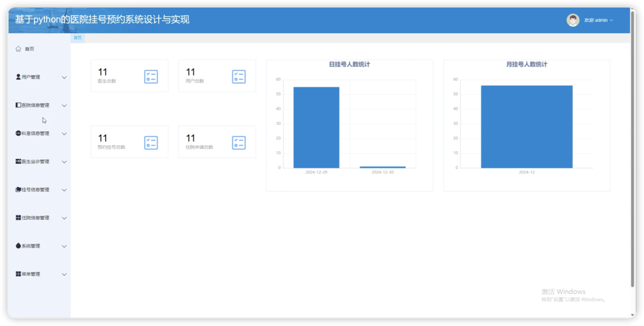Click the 住院信息管理 grid icon
Viewport: 644px width, 326px height.
tap(18, 218)
